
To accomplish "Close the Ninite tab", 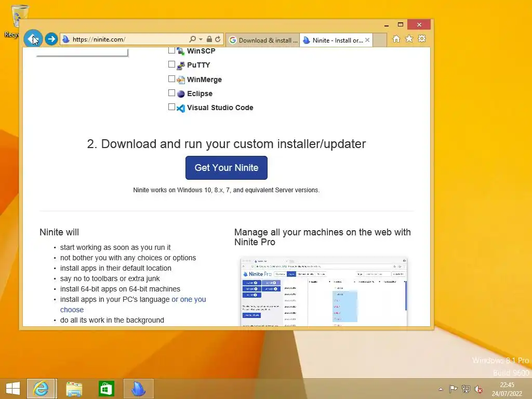I will point(367,41).
